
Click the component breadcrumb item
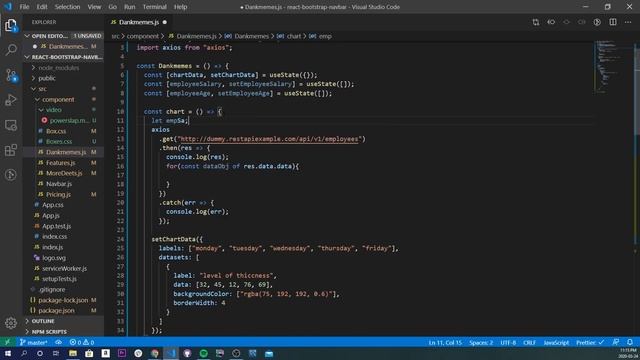[142, 36]
